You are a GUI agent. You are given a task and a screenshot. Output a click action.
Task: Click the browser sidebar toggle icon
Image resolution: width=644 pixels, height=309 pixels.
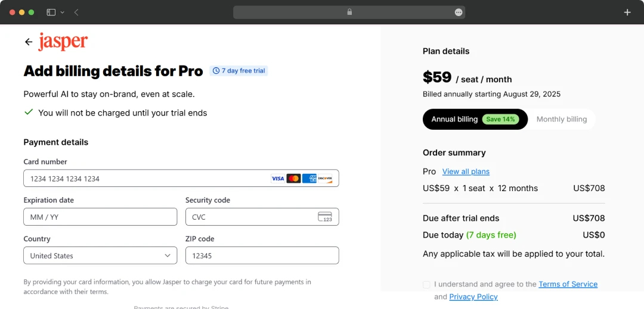click(51, 12)
